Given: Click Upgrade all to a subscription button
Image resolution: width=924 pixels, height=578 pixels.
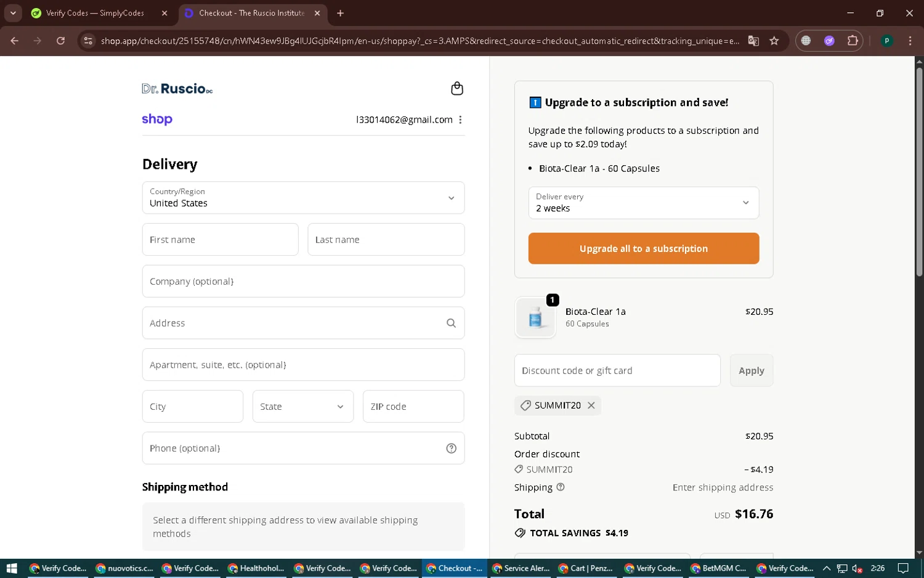Looking at the screenshot, I should (x=644, y=248).
